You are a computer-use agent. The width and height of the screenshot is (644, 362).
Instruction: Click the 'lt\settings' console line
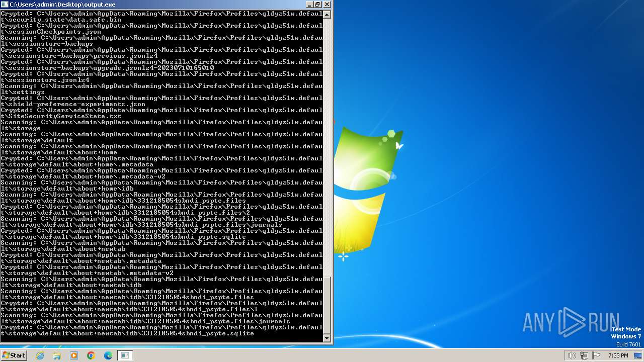tap(23, 92)
